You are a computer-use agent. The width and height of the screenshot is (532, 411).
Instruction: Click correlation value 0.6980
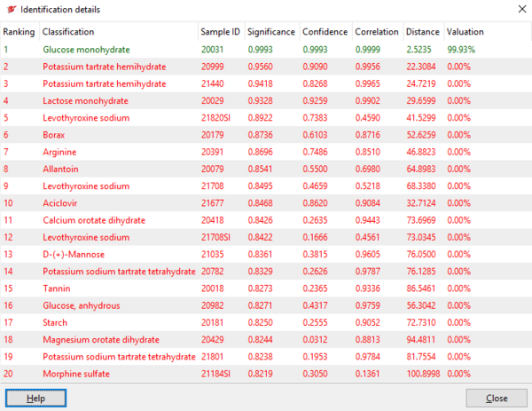(x=368, y=170)
